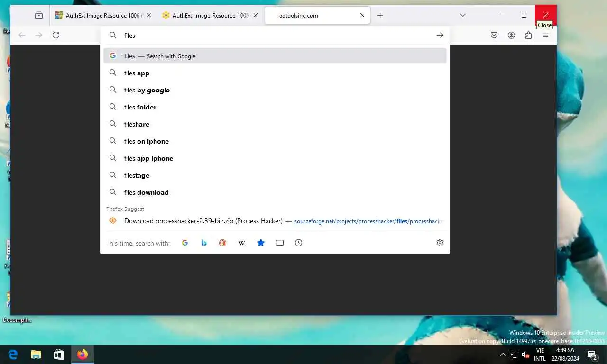Search this time with Google icon
Screen dimensions: 607x364
coord(185,243)
